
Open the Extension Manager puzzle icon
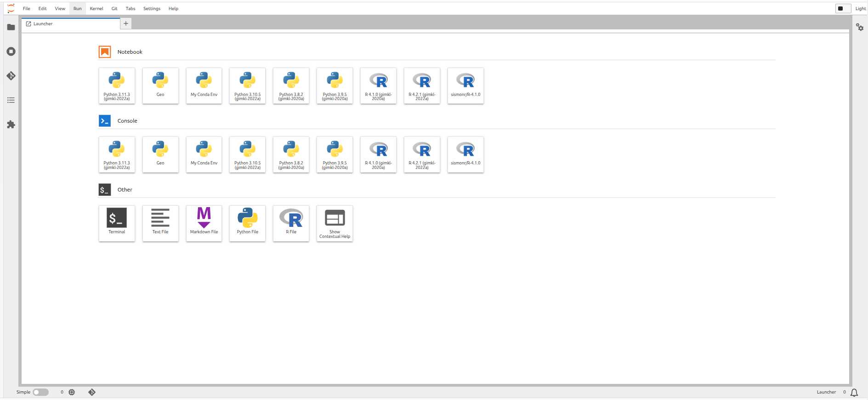[11, 124]
